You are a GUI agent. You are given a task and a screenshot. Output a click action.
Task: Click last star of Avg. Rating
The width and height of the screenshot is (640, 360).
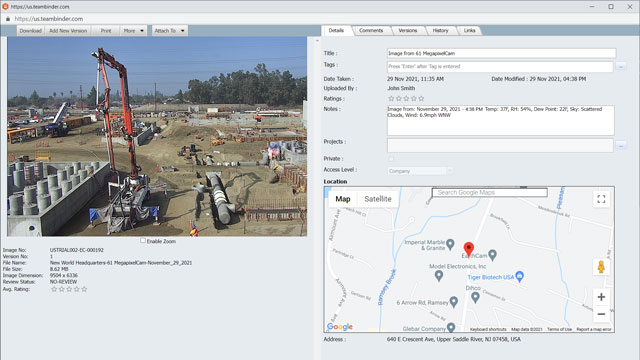[x=84, y=289]
